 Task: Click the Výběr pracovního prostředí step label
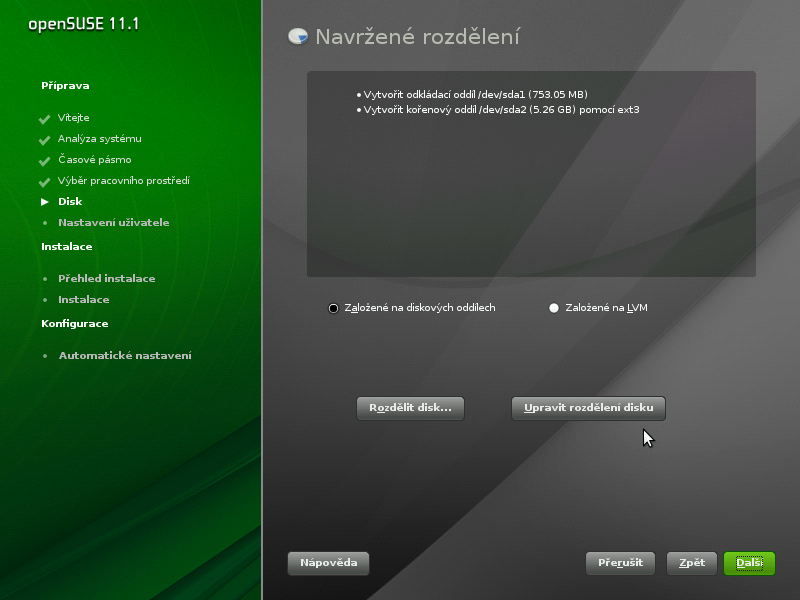tap(123, 181)
